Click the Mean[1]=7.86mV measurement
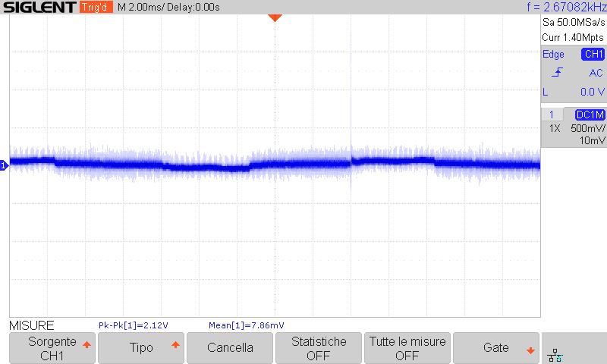This screenshot has width=607, height=364. [246, 325]
